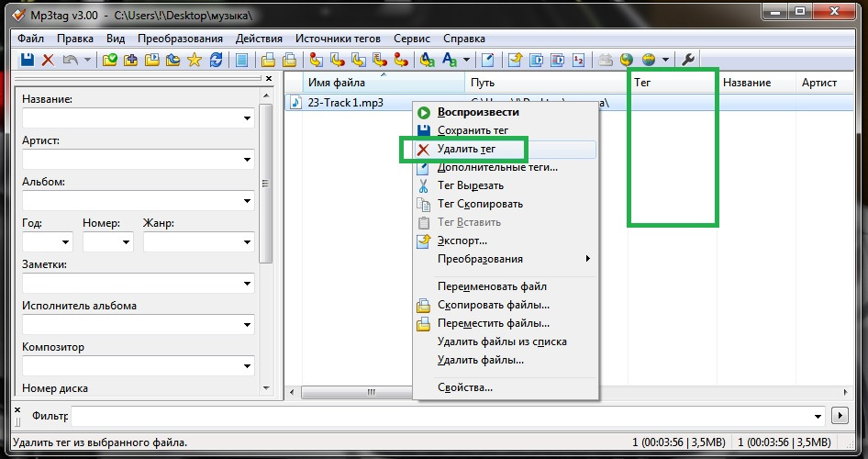The height and width of the screenshot is (459, 868).
Task: Open the filter history dropdown arrow
Action: [x=818, y=417]
